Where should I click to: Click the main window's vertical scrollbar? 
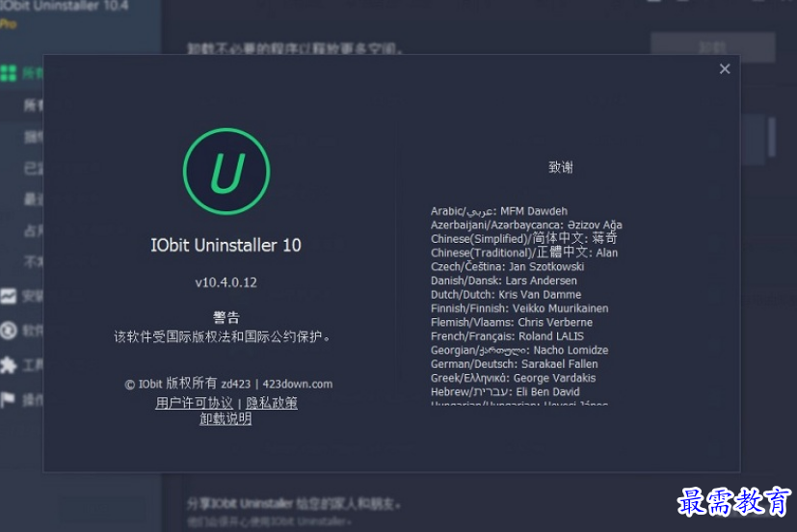tap(771, 137)
